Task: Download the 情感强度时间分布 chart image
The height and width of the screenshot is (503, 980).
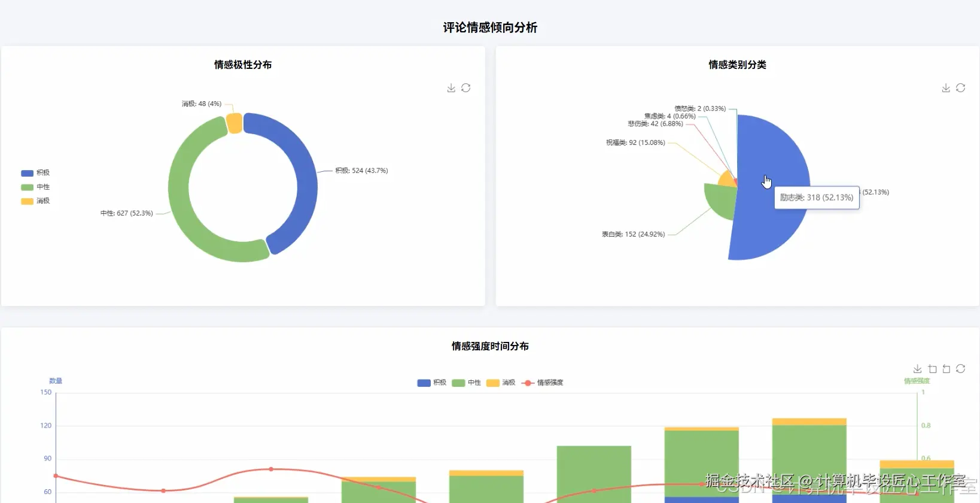Action: click(917, 369)
